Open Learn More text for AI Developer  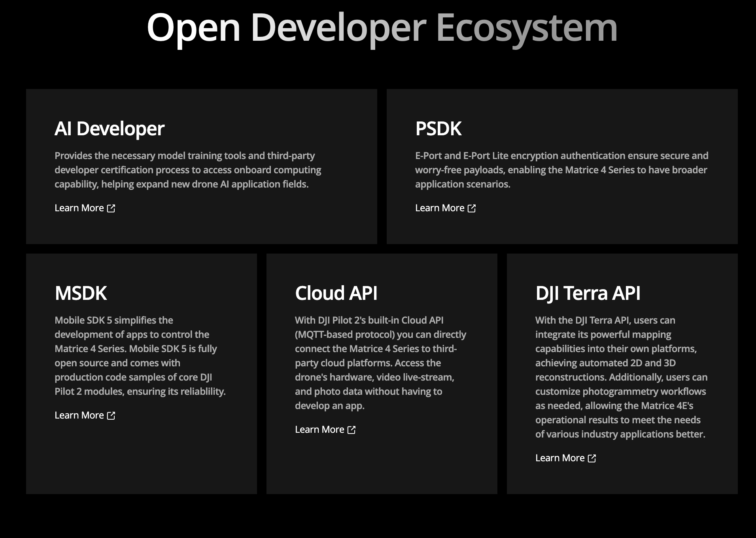point(79,208)
